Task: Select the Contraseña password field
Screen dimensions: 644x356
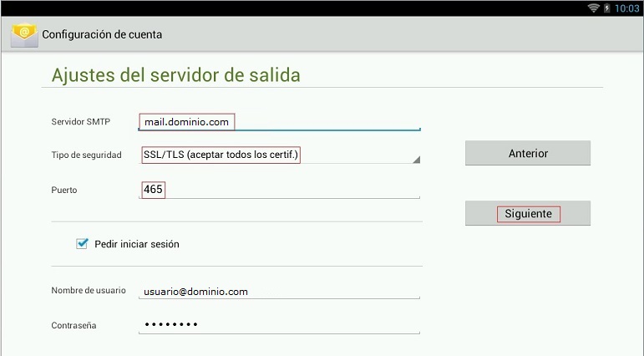Action: point(279,324)
